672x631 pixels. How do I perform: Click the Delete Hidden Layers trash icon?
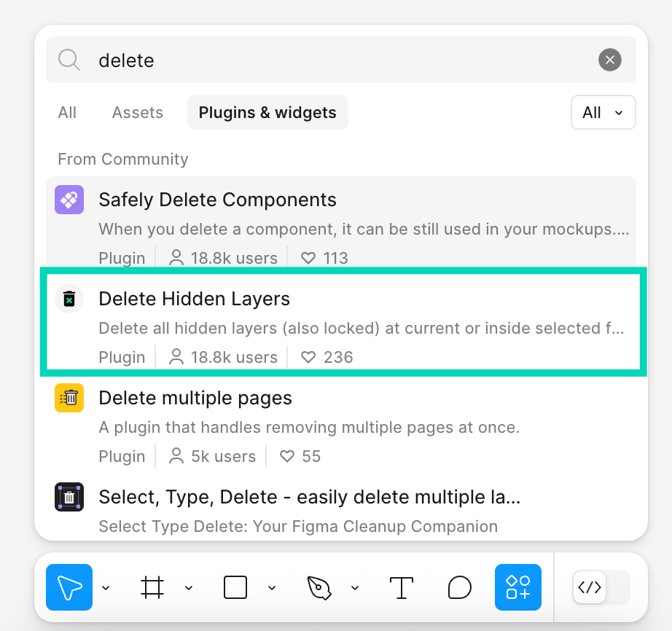pos(69,299)
